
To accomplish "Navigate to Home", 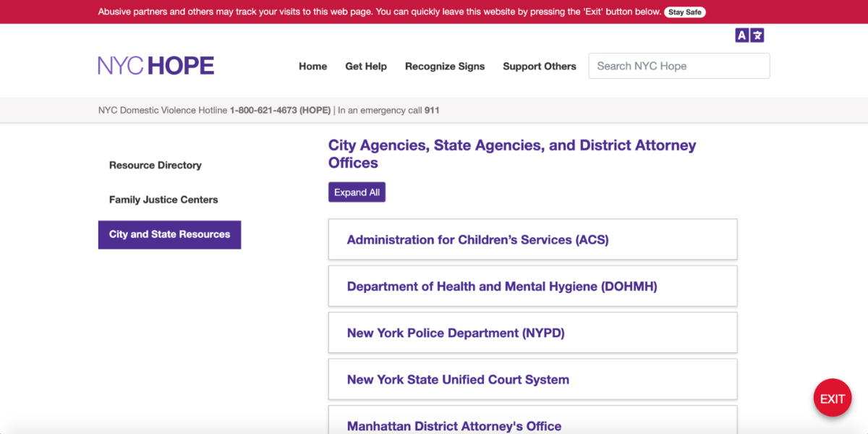I will 312,66.
